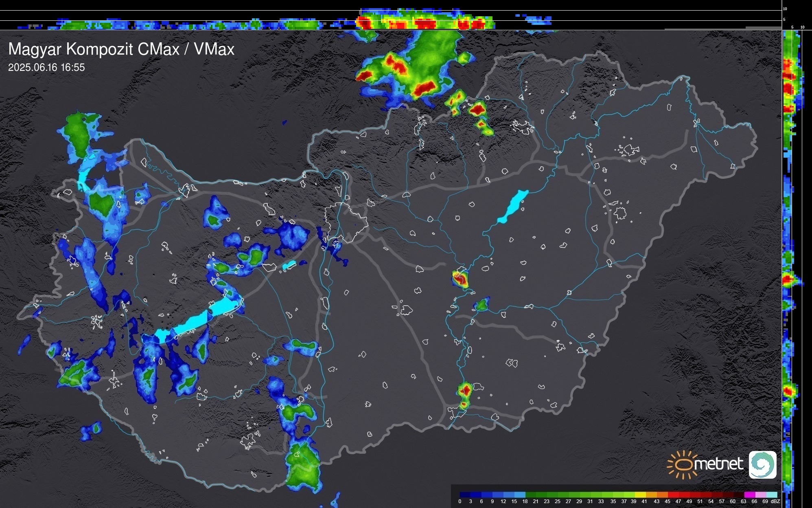
Task: Click the 'dBZ' unit label
Action: point(775,501)
